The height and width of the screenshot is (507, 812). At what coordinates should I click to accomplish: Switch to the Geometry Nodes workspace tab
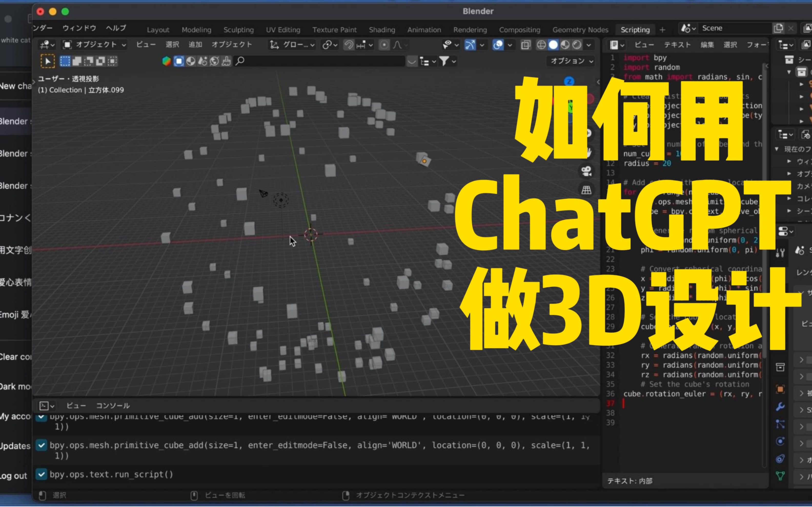[581, 29]
